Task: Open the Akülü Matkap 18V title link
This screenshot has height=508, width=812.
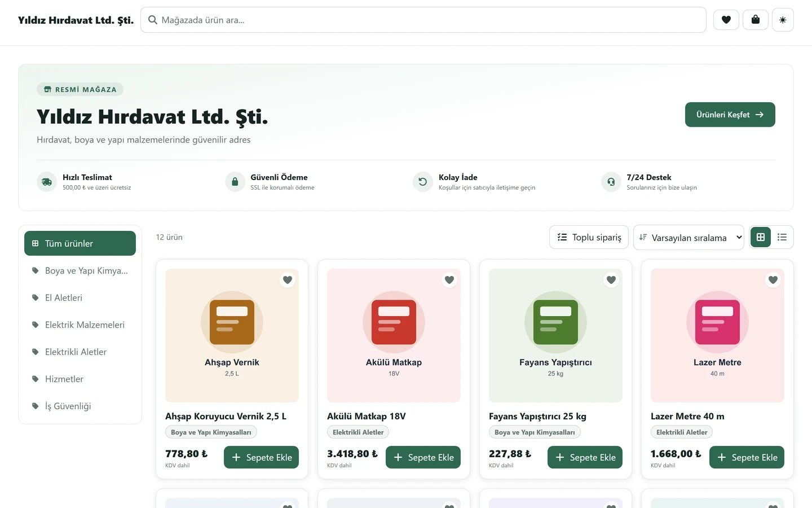Action: pyautogui.click(x=367, y=416)
